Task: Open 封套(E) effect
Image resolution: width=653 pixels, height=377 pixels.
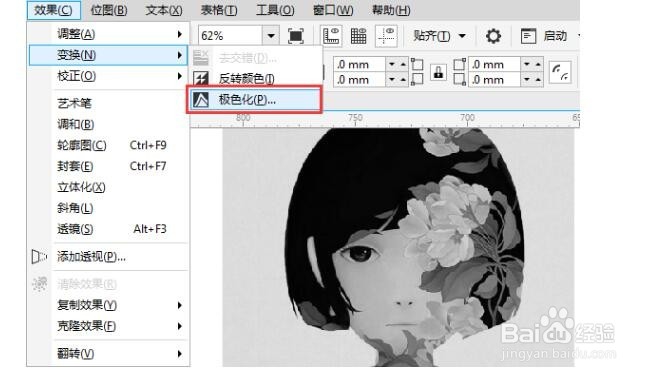Action: coord(108,166)
